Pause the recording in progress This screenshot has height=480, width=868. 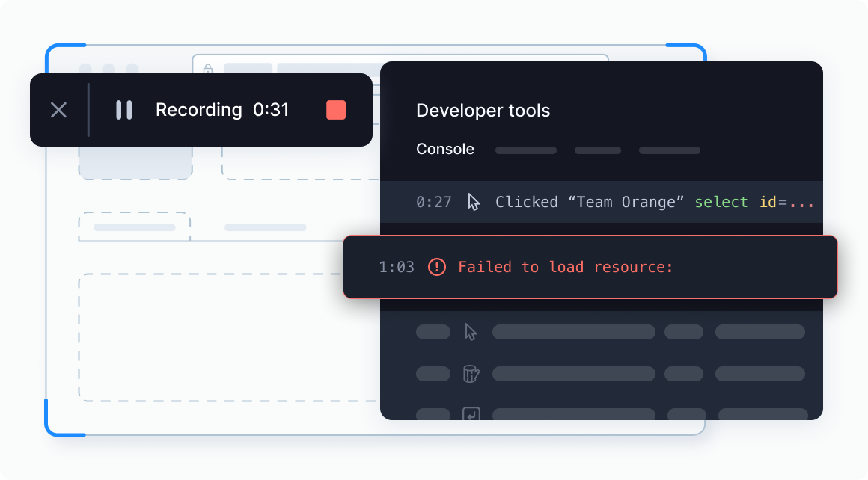click(123, 109)
